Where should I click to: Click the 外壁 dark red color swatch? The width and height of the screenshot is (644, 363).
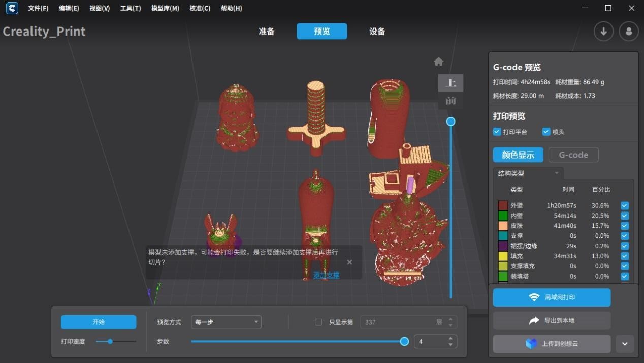click(x=503, y=206)
